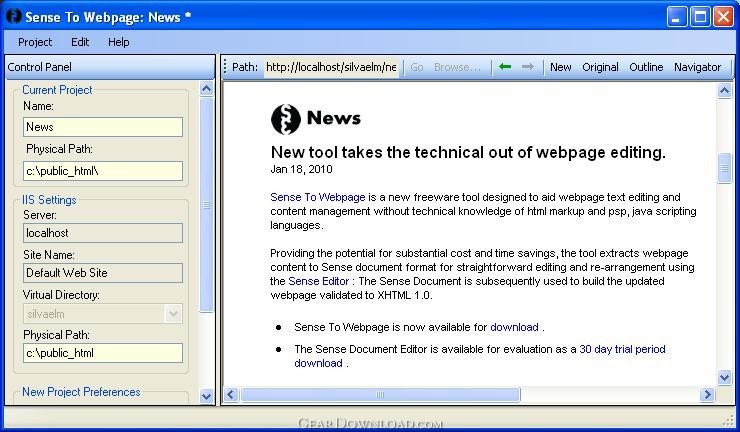This screenshot has width=740, height=432.
Task: Click the Browse... button
Action: 457,67
